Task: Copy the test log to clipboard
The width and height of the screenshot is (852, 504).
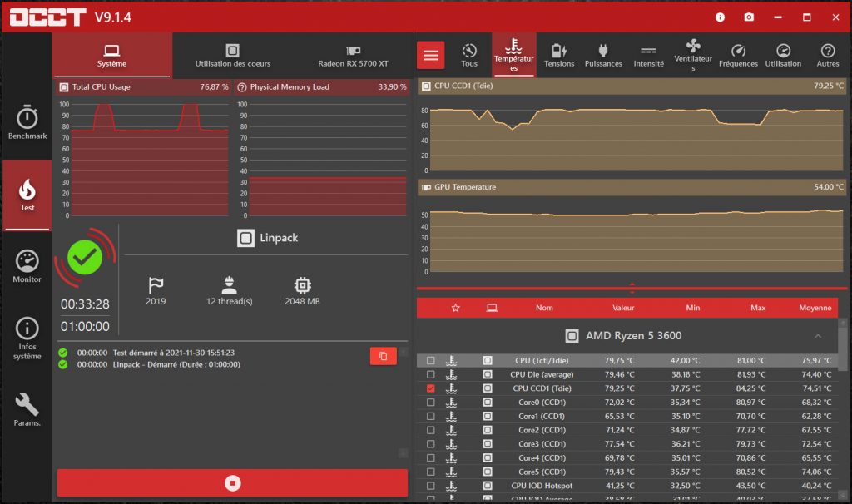Action: (383, 356)
